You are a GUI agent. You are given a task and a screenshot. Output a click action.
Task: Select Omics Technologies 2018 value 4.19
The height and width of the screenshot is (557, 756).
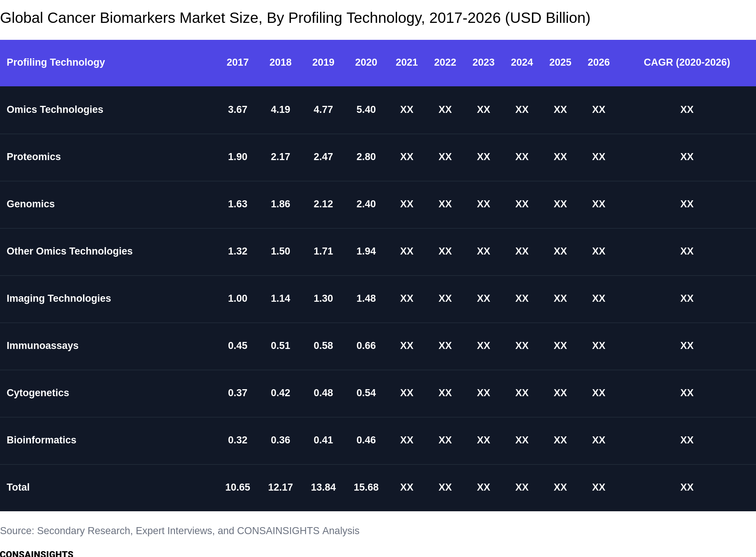[281, 110]
